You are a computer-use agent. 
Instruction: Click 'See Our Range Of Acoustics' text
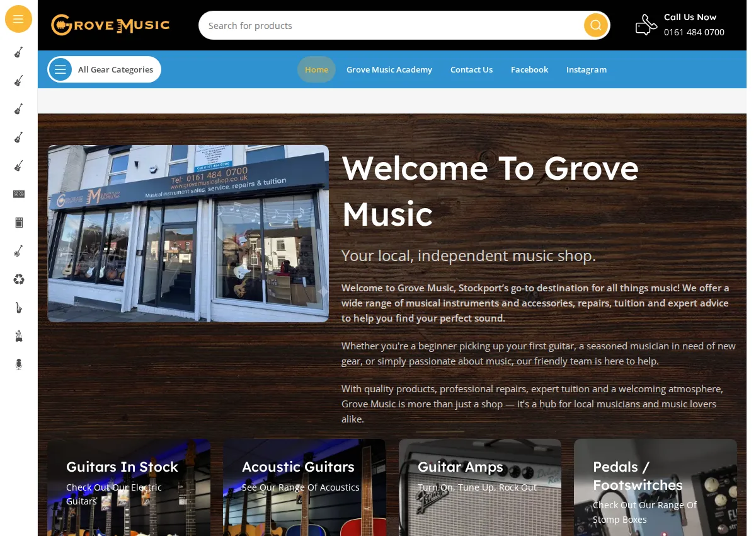(301, 487)
